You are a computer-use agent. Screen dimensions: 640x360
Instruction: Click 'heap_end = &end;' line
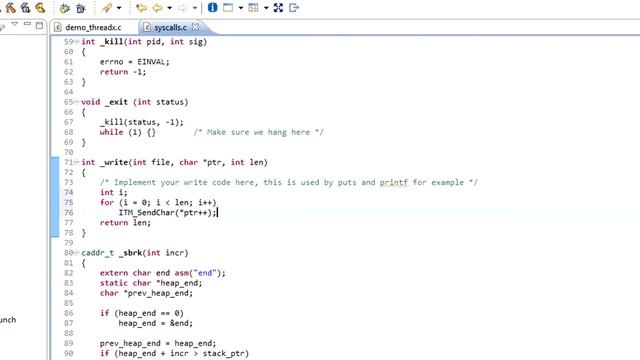(156, 323)
